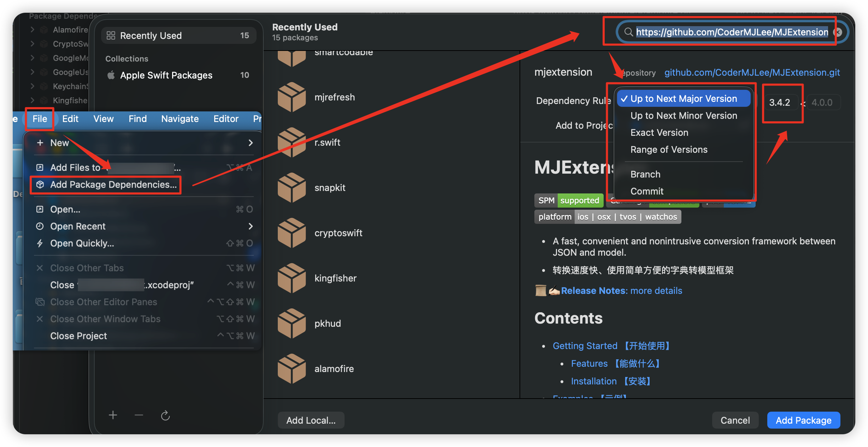Open the File menu

(40, 119)
